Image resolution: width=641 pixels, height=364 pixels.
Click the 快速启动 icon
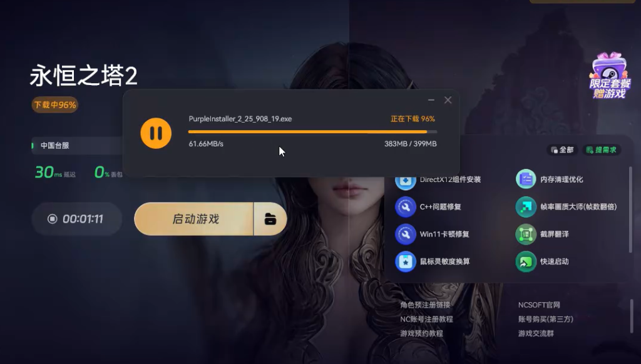pos(526,261)
